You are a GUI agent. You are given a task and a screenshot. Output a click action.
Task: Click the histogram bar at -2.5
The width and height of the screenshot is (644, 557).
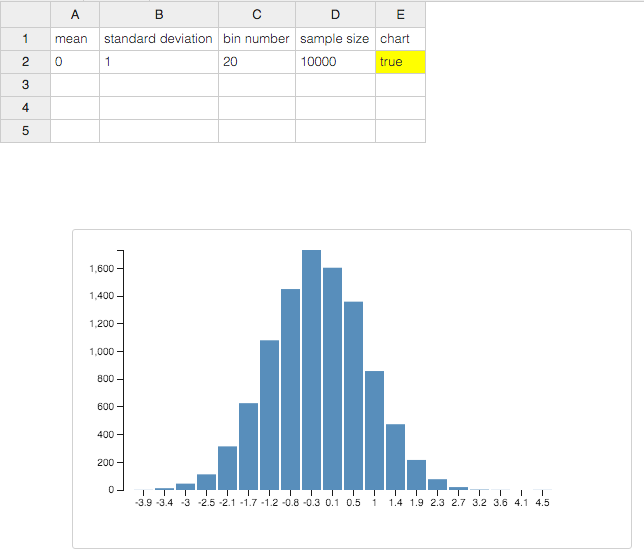(207, 482)
